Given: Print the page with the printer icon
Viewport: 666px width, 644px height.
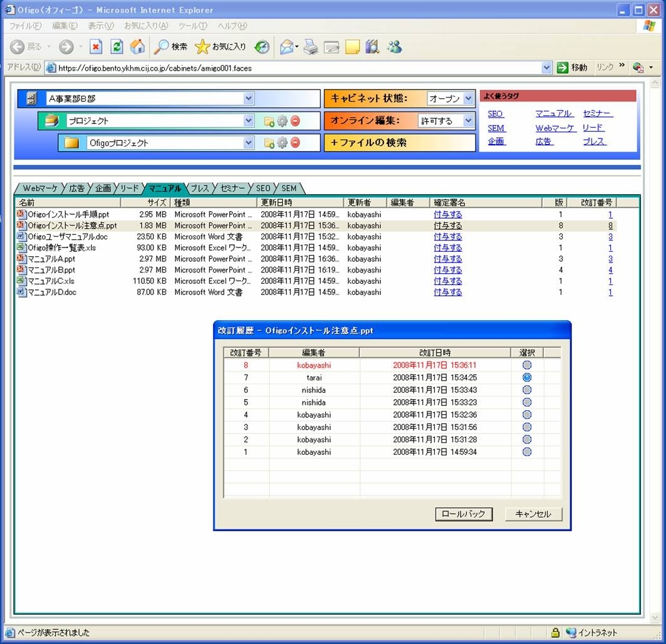Looking at the screenshot, I should tap(311, 47).
